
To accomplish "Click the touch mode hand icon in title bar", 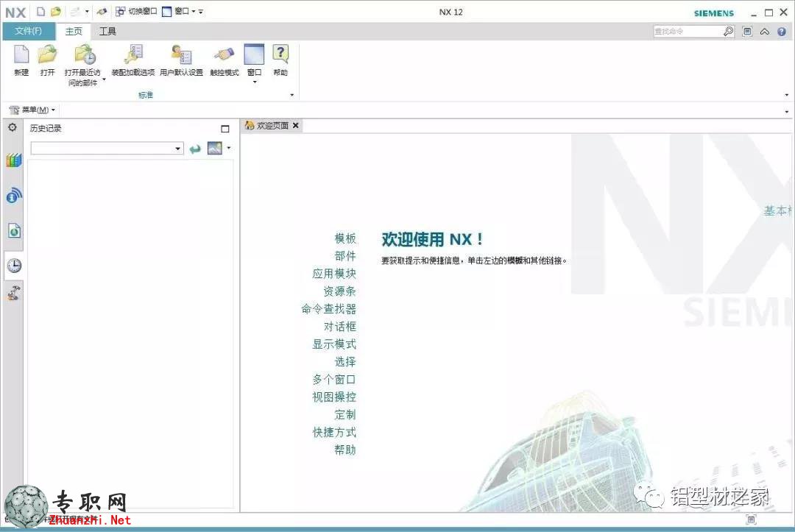I will [x=102, y=11].
